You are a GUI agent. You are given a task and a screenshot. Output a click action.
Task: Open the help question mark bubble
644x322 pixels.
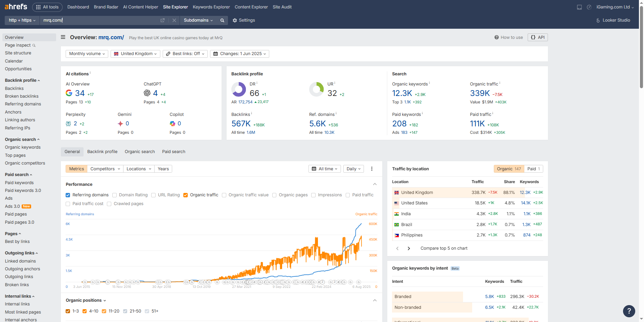[629, 311]
